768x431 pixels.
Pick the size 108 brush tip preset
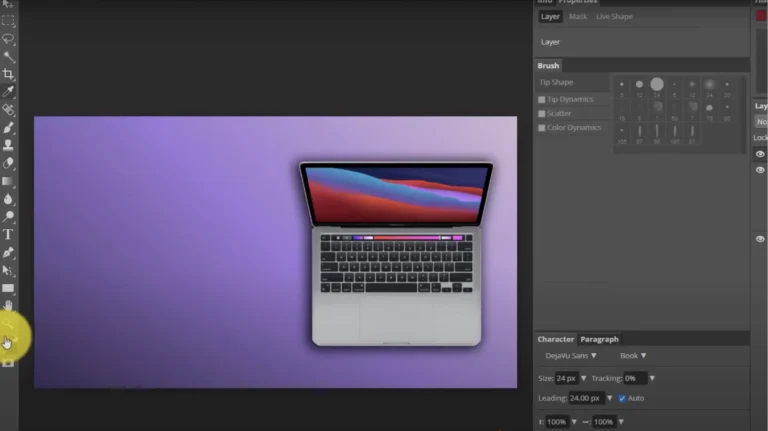coord(622,134)
